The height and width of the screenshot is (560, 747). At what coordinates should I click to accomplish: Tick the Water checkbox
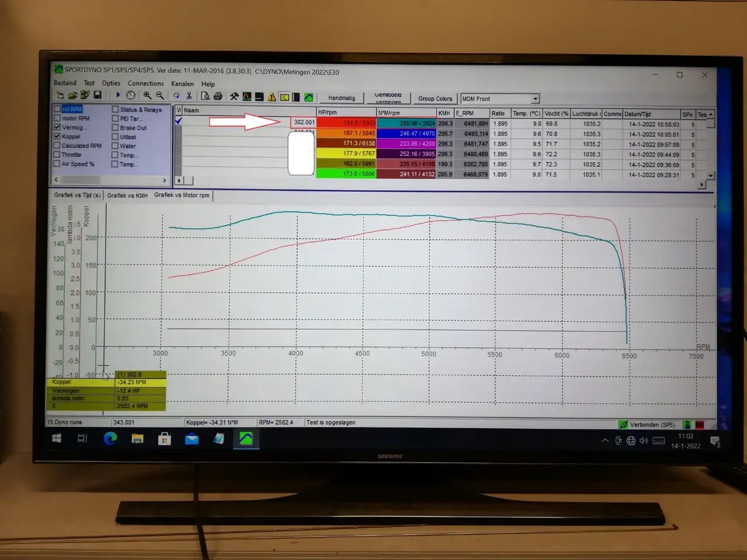pos(115,146)
